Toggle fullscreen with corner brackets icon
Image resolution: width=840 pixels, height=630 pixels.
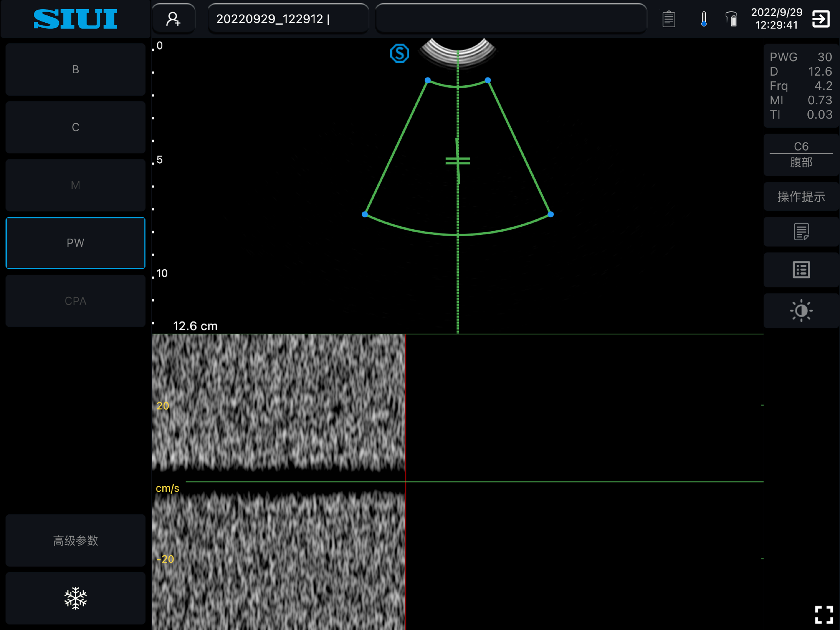824,614
